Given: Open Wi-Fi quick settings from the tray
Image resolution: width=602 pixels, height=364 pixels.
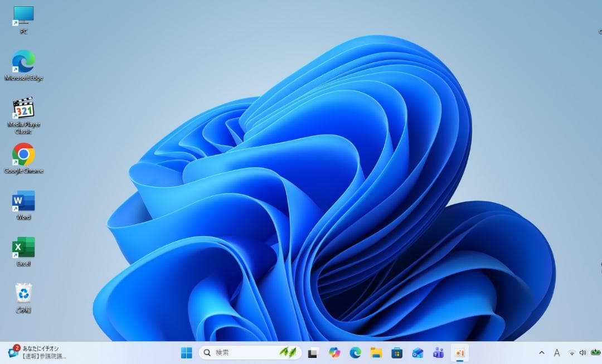Looking at the screenshot, I should pyautogui.click(x=572, y=353).
